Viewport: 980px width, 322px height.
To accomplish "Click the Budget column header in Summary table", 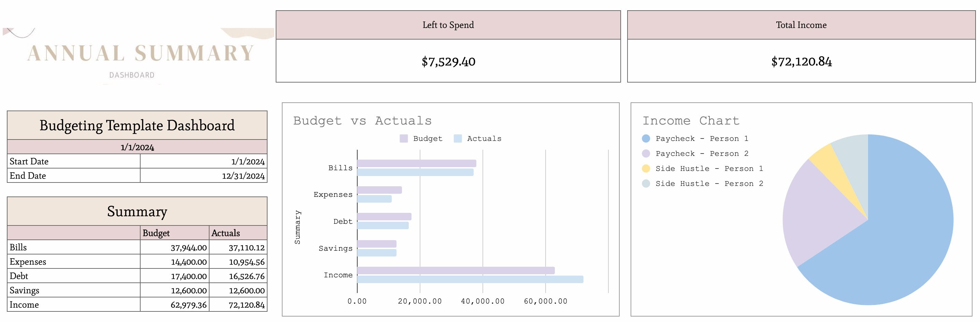I will [x=175, y=233].
